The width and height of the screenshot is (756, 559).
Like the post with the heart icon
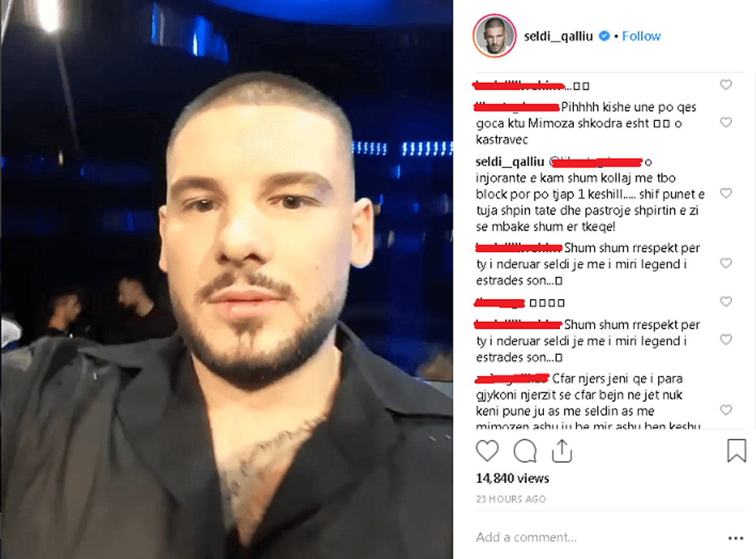pyautogui.click(x=487, y=451)
